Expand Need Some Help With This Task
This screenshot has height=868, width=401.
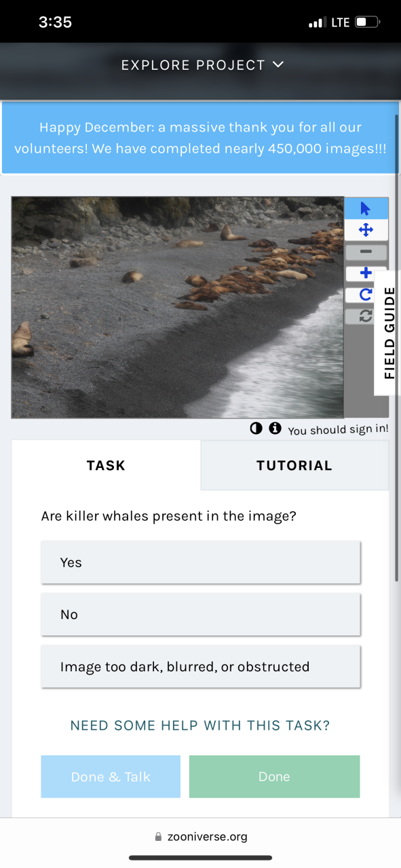click(x=200, y=726)
